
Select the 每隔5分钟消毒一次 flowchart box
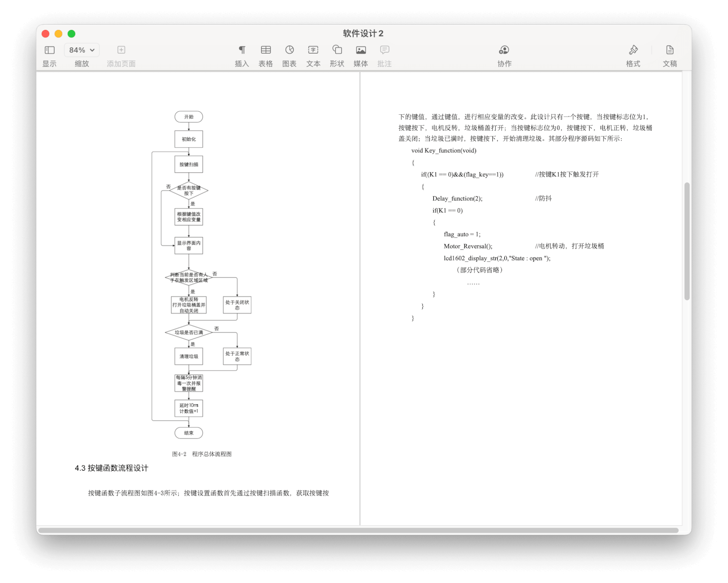tap(189, 383)
